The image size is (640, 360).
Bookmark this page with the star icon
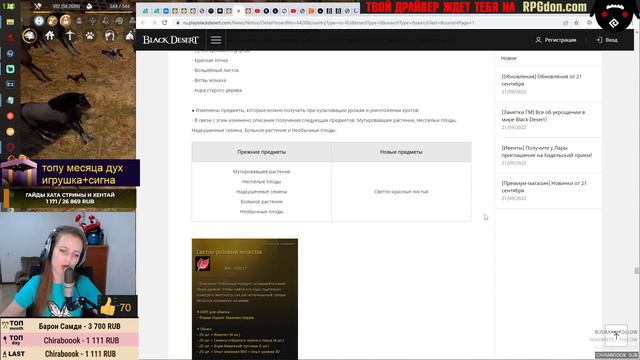pyautogui.click(x=576, y=23)
